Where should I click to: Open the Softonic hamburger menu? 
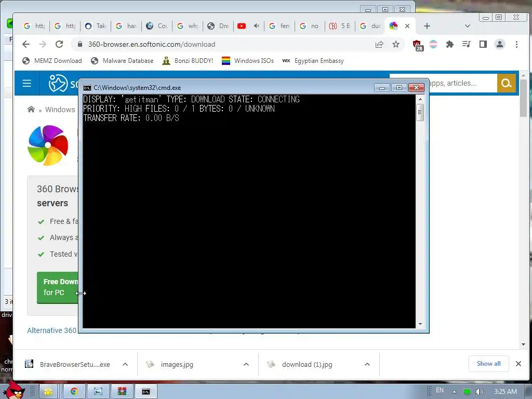tap(27, 83)
